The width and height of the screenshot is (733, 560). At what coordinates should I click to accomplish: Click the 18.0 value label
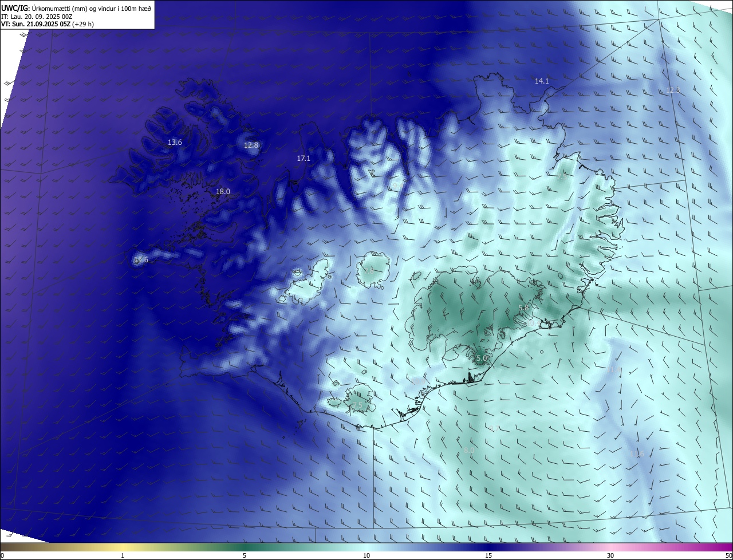[223, 192]
